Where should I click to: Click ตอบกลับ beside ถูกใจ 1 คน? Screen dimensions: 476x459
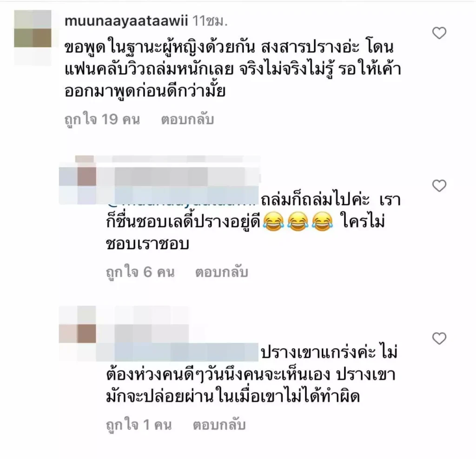click(219, 425)
